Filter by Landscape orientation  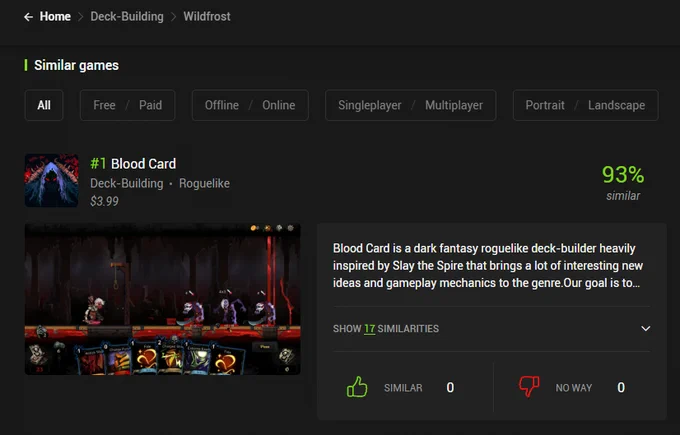click(616, 105)
